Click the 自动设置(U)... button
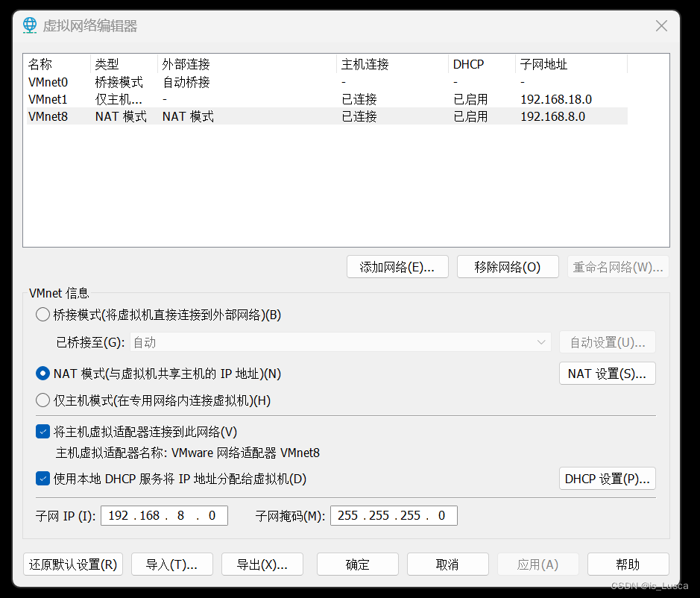 (x=607, y=342)
